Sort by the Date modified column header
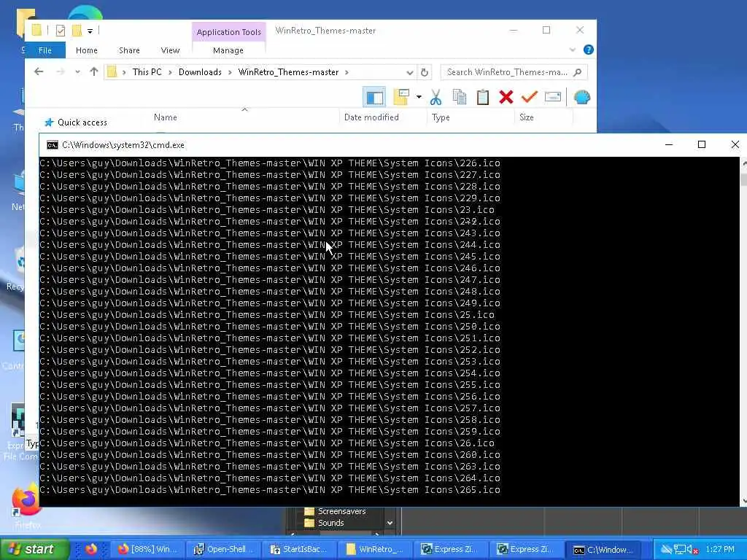Viewport: 747px width, 560px height. tap(371, 117)
